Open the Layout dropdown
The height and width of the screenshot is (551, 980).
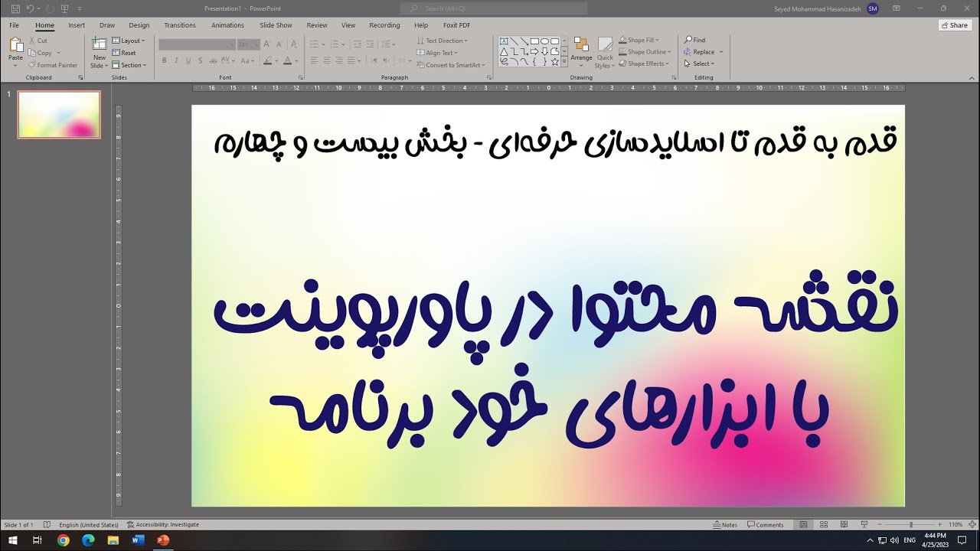tap(129, 41)
